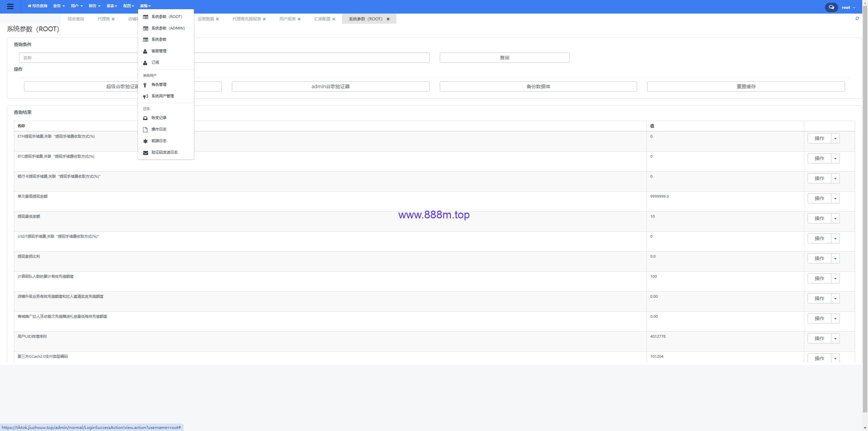Click the page refresh icon
868x431 pixels.
coord(857,18)
